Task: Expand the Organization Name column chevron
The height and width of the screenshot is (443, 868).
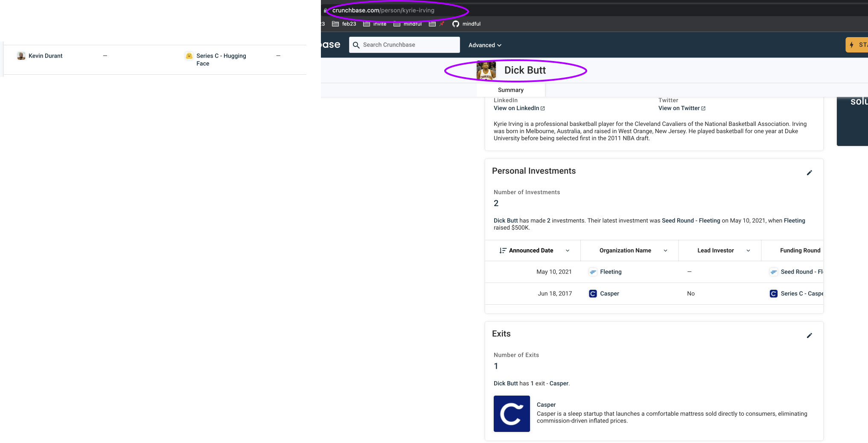Action: (665, 251)
